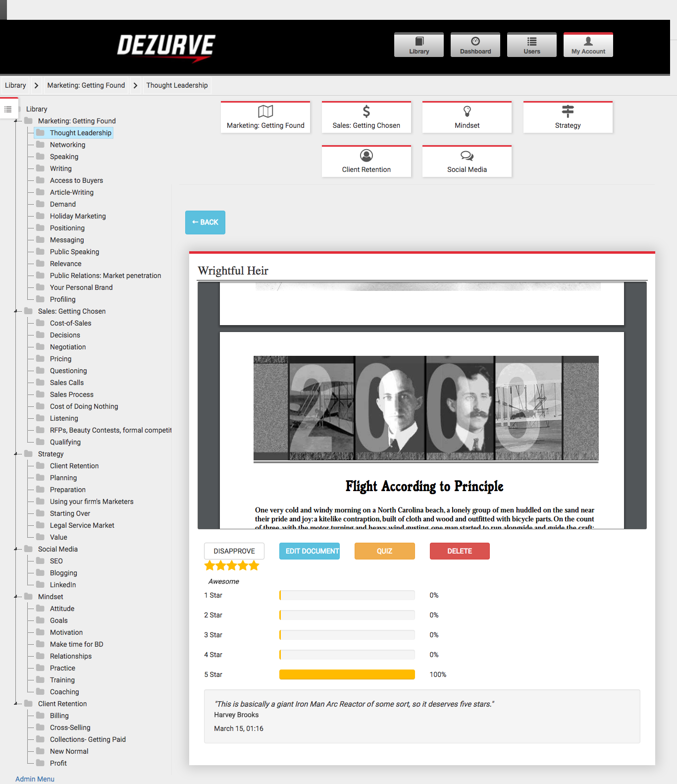
Task: Select the Mindset lightbulb tile
Action: click(x=467, y=117)
